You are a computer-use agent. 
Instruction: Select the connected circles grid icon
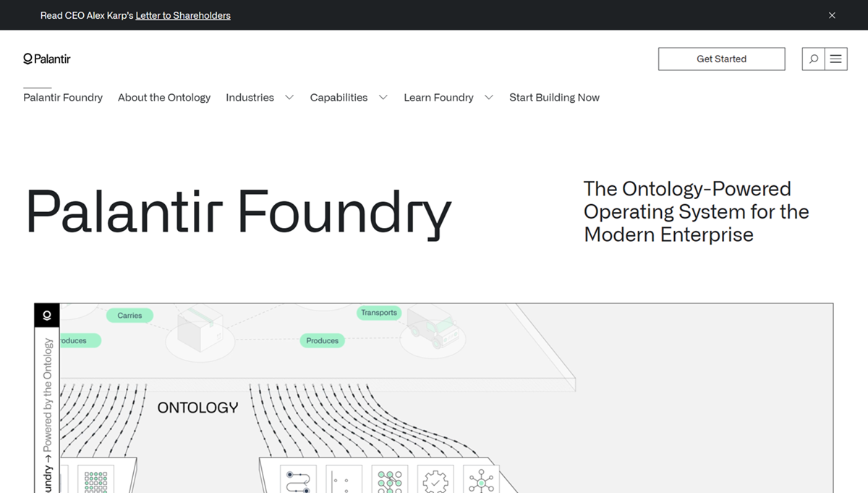390,481
